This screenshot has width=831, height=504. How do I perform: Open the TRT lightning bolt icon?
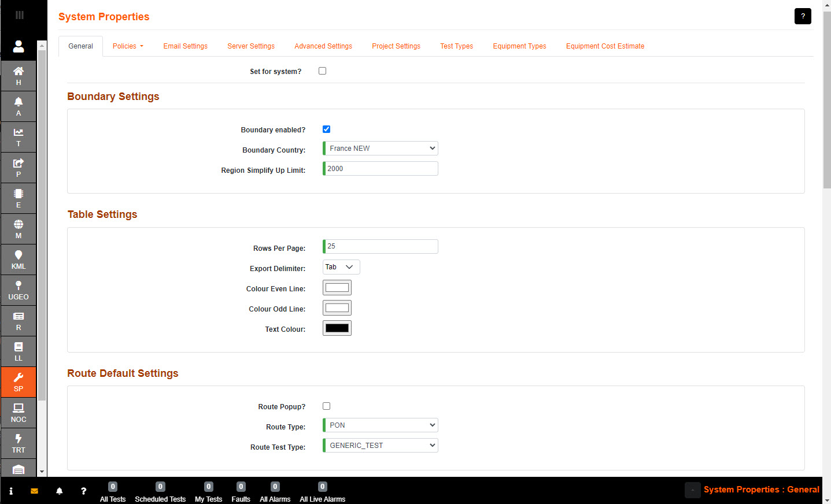(19, 443)
